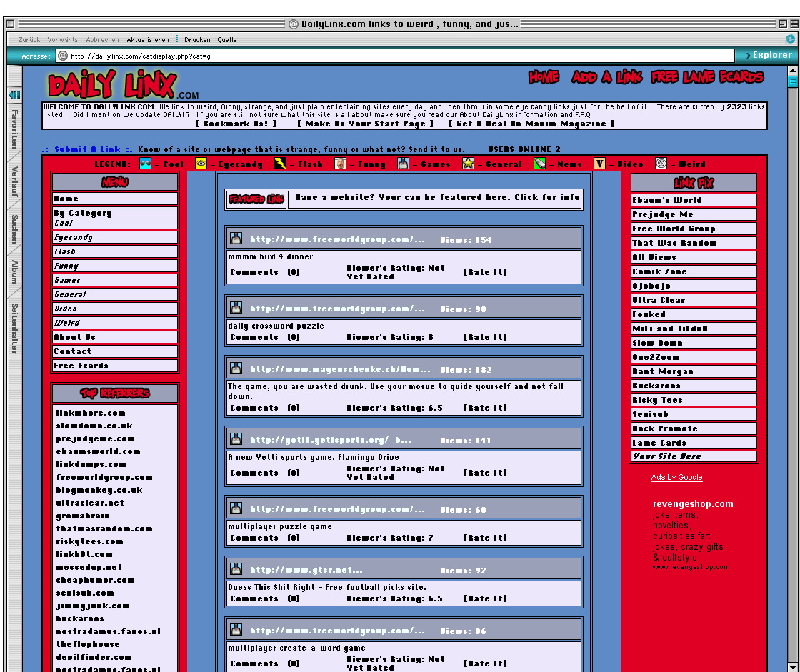Select Eyecandy in the menu
Screen dimensions: 800x672
click(x=115, y=237)
